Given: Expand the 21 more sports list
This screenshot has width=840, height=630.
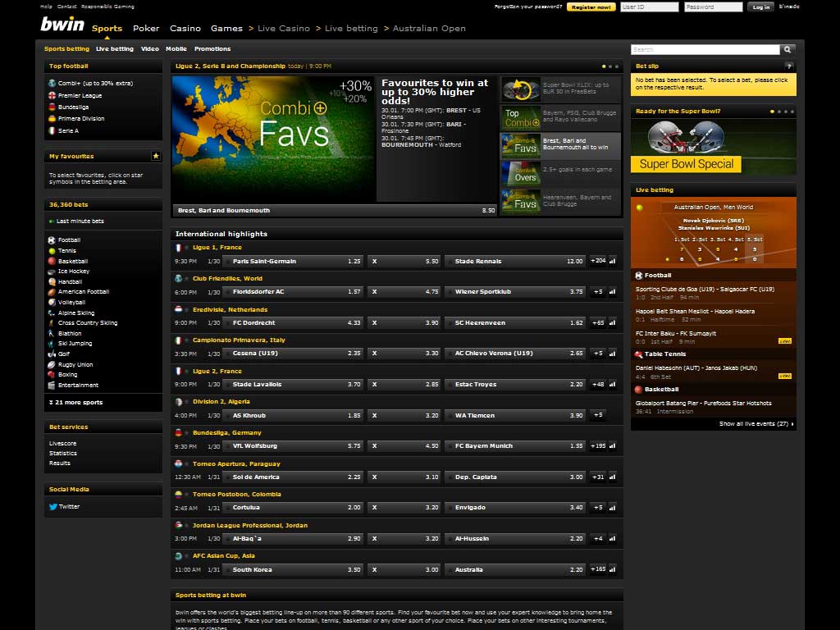Looking at the screenshot, I should pyautogui.click(x=75, y=402).
